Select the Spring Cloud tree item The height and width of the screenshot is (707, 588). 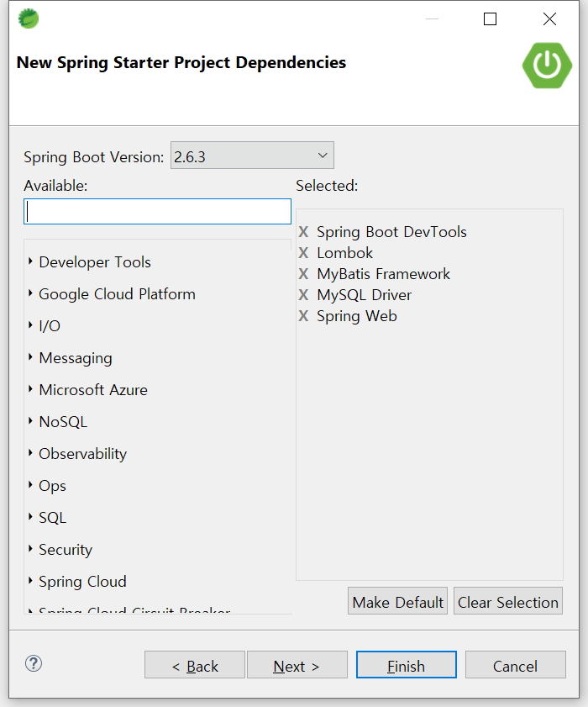(x=82, y=582)
